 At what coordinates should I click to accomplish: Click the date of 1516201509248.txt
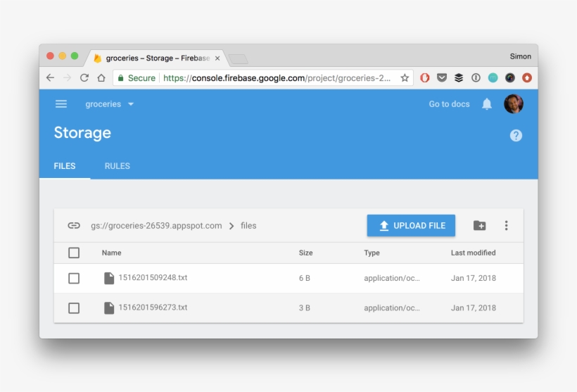[x=474, y=278]
